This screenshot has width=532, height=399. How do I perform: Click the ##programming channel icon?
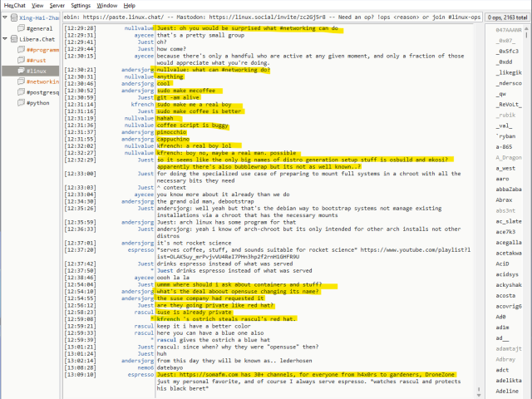click(20, 50)
